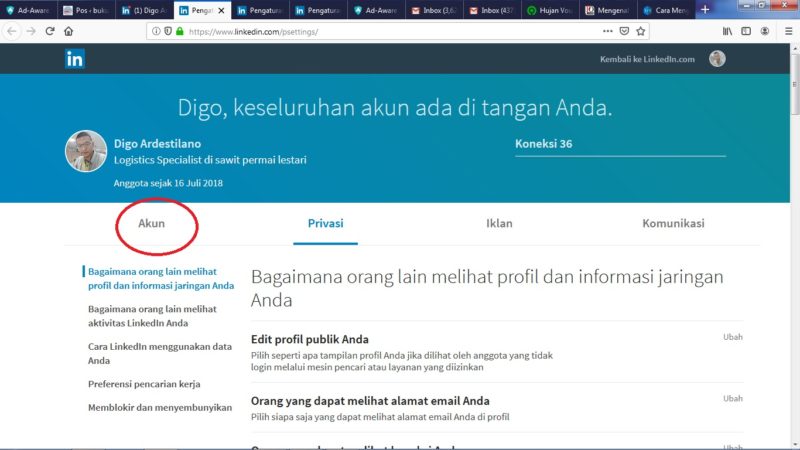Viewport: 800px width, 450px height.
Task: Toggle the Firefox sidebar icon
Action: (x=746, y=31)
